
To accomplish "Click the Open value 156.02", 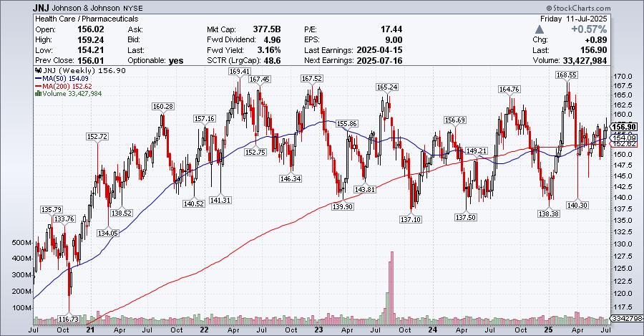I will click(91, 29).
